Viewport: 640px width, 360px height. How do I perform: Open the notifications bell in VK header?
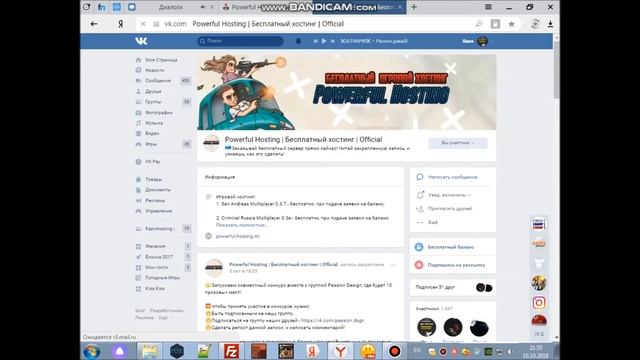tap(298, 41)
